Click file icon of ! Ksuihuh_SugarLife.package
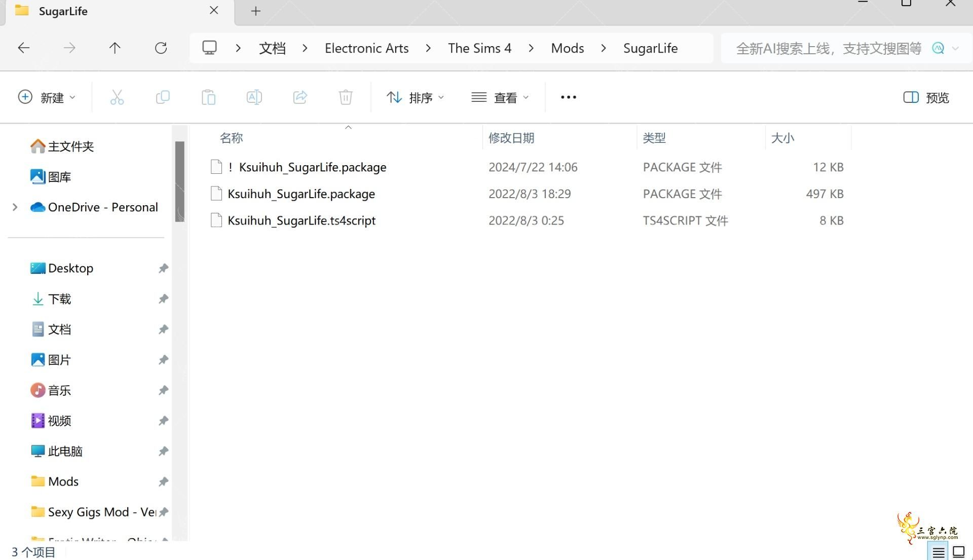Viewport: 973px width, 560px height. tap(216, 167)
